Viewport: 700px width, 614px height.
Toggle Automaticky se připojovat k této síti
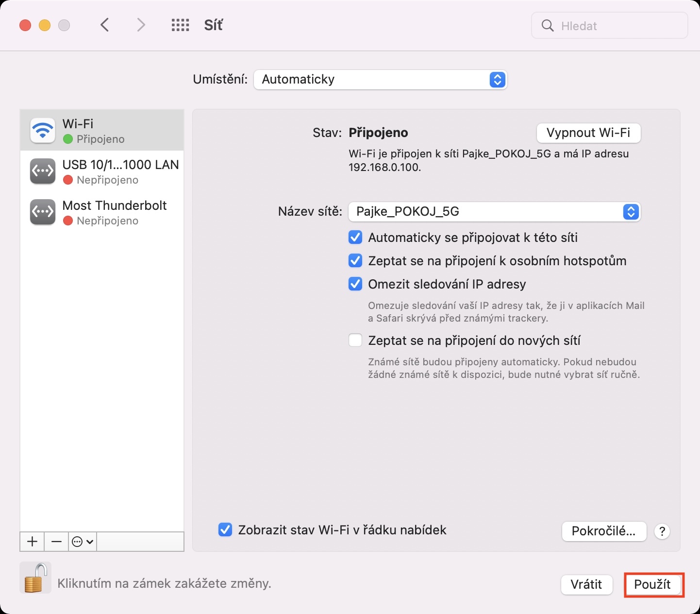coord(355,238)
